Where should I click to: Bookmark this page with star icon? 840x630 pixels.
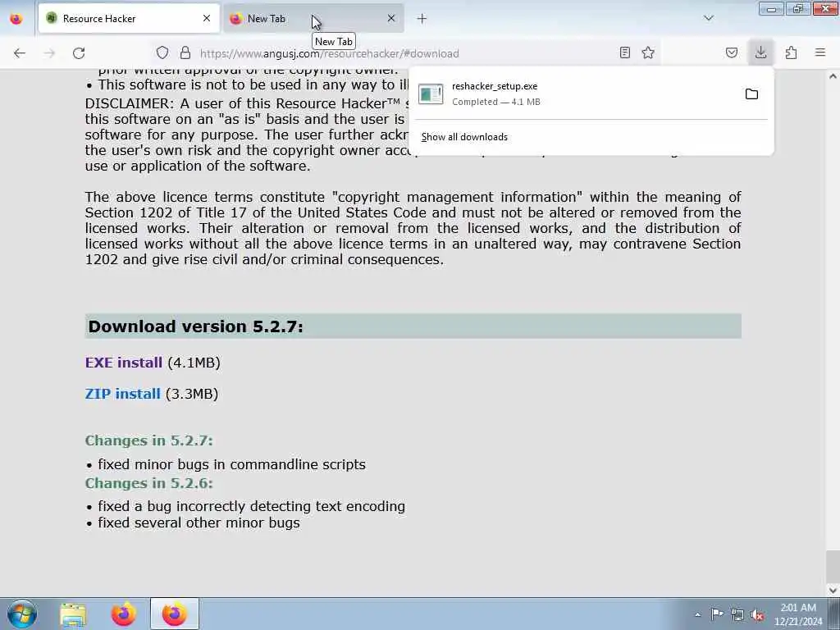[648, 52]
